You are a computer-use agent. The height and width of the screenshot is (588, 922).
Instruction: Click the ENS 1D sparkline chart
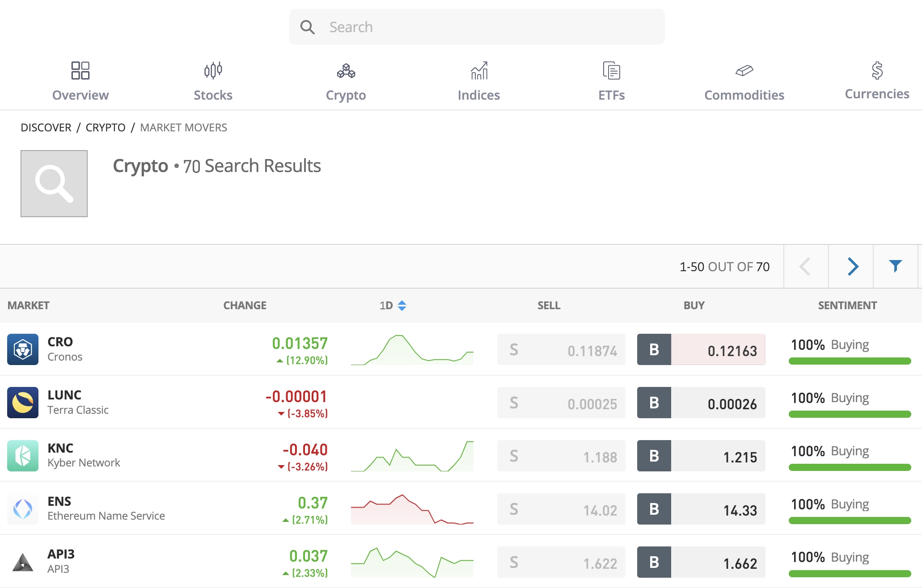tap(412, 509)
